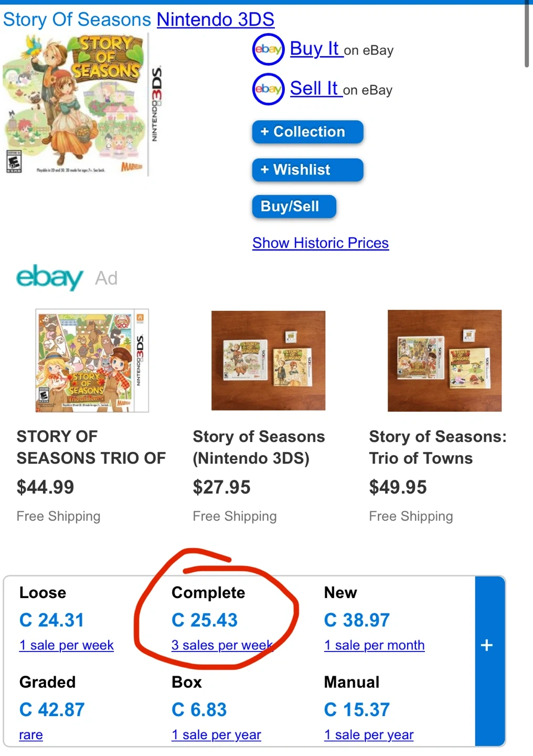View New 1 sale per month link
533x756 pixels.
point(374,645)
